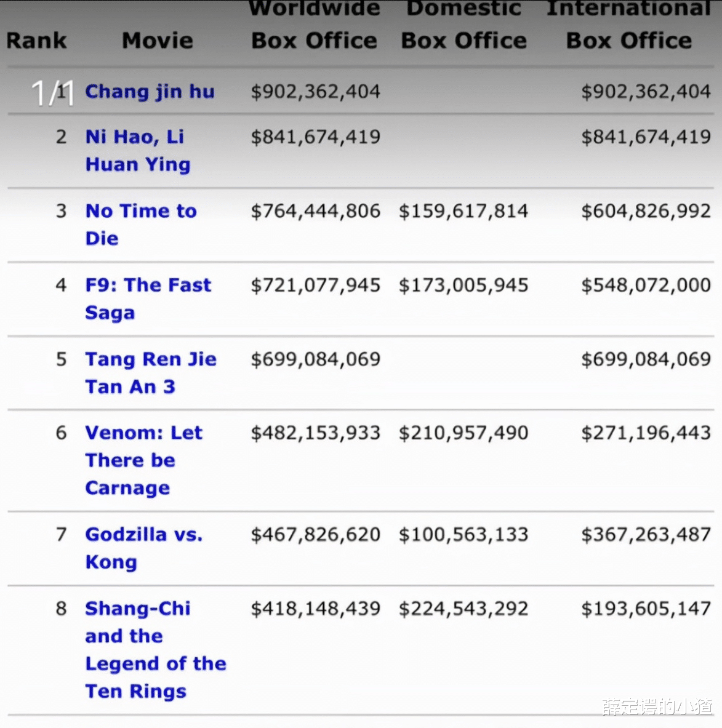The width and height of the screenshot is (722, 728).
Task: Click Godzilla vs. Kong worldwide $467,826,620
Action: coord(315,534)
